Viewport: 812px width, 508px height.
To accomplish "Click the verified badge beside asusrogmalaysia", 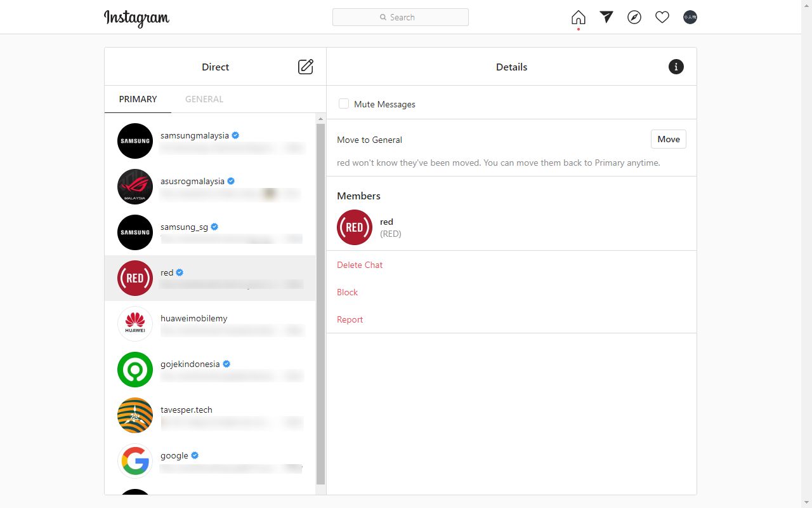I will coord(231,181).
